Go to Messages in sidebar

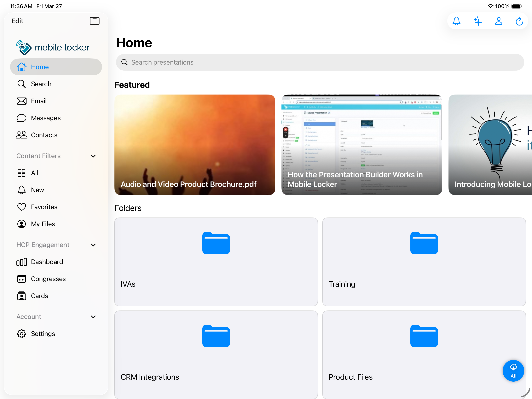click(x=46, y=118)
